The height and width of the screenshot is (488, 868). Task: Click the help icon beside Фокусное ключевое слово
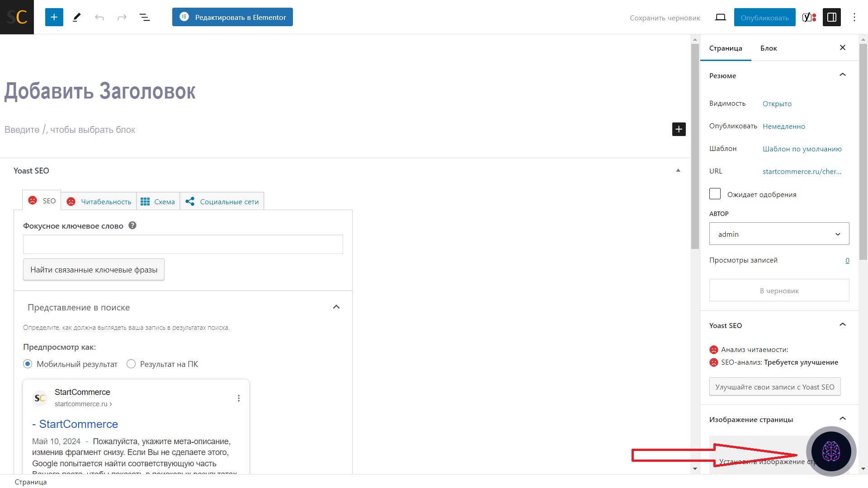point(132,225)
